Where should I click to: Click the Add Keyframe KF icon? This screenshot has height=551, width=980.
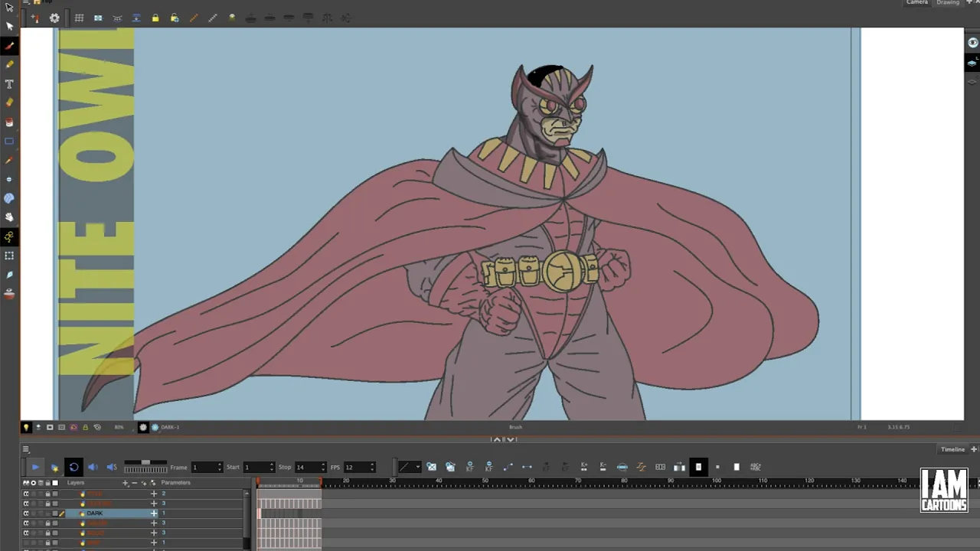click(469, 467)
